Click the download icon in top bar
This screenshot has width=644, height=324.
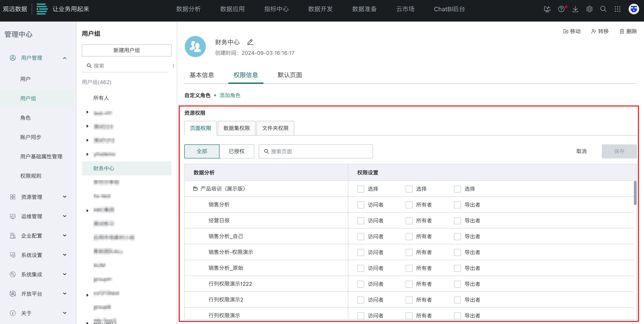point(575,9)
